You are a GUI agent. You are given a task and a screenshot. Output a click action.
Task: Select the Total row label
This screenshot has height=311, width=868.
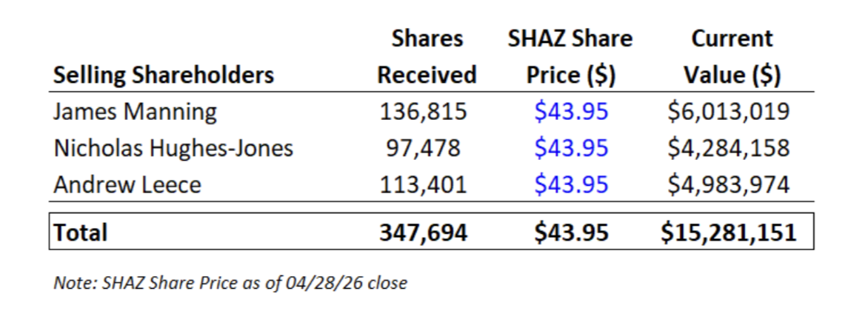pos(80,233)
